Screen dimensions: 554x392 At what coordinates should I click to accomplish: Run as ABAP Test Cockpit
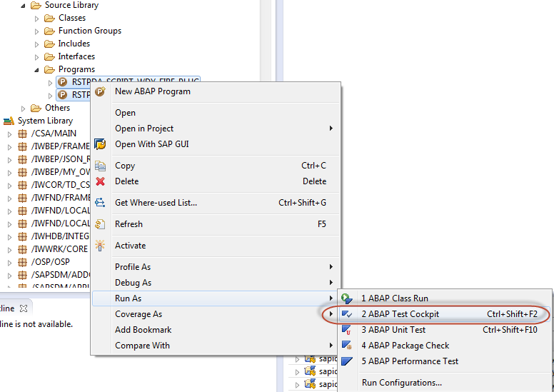[x=445, y=314]
